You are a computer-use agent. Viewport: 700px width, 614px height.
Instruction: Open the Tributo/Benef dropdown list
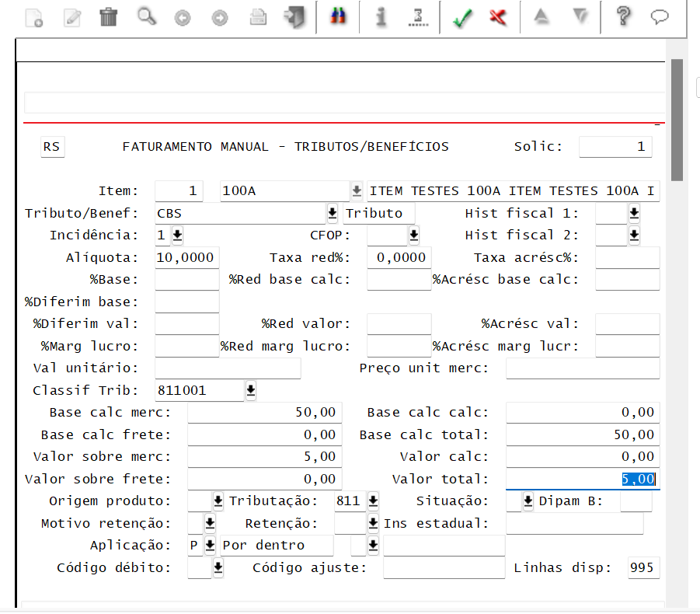click(x=332, y=213)
